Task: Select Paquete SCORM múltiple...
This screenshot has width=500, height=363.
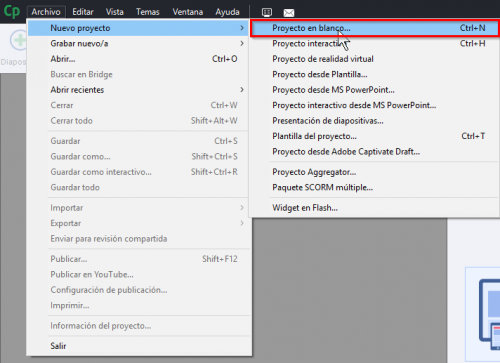Action: pos(374,187)
